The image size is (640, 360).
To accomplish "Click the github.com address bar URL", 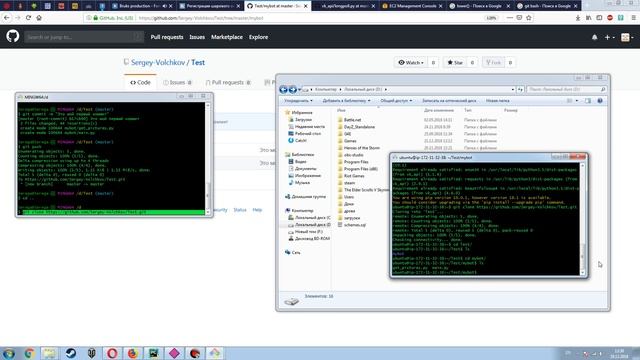I will point(200,18).
